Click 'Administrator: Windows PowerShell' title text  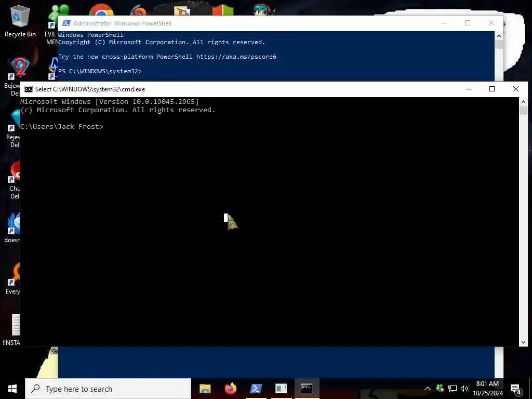(122, 23)
